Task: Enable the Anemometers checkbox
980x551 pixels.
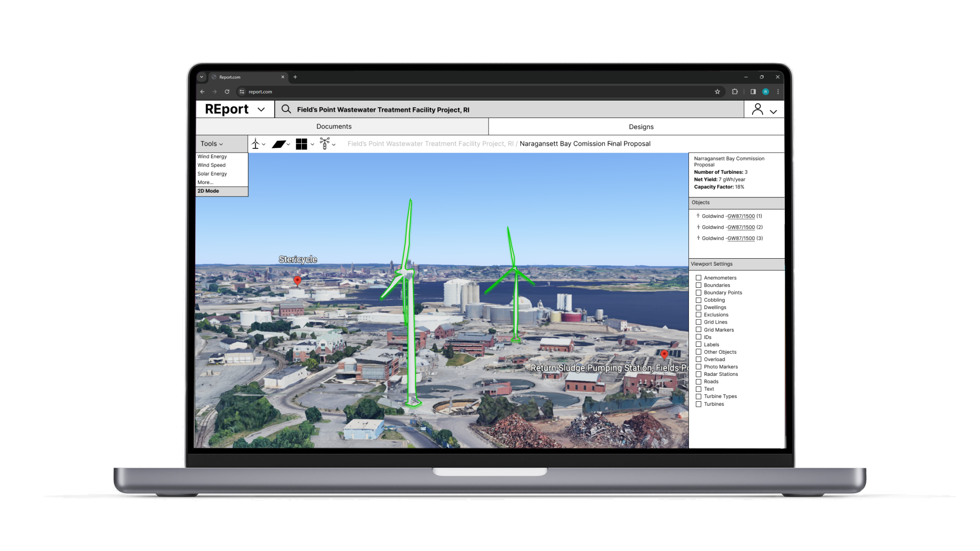Action: tap(699, 278)
